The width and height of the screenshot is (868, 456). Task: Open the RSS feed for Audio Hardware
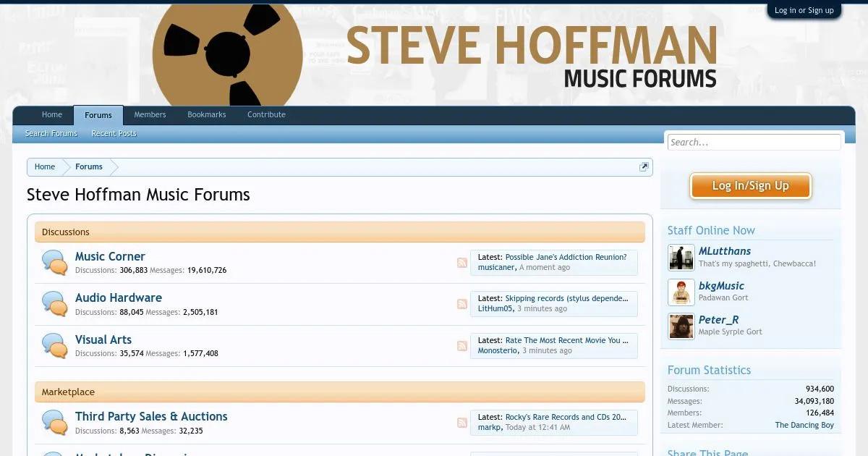click(x=462, y=304)
